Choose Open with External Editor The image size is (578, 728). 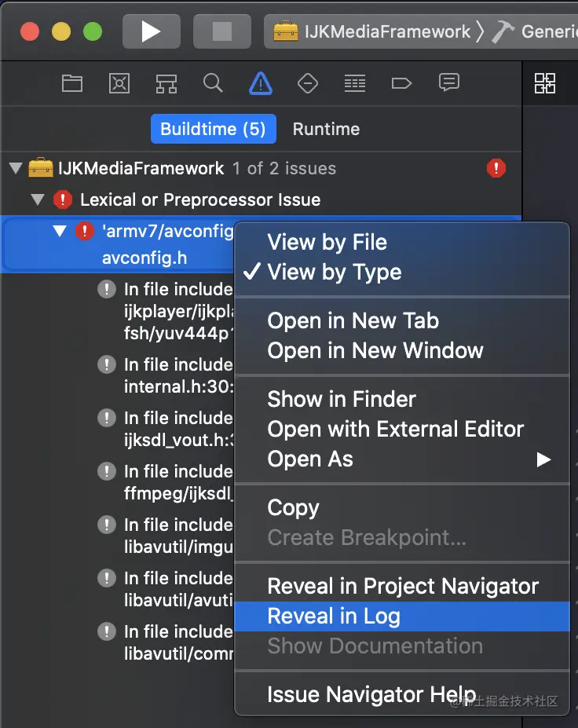coord(402,429)
